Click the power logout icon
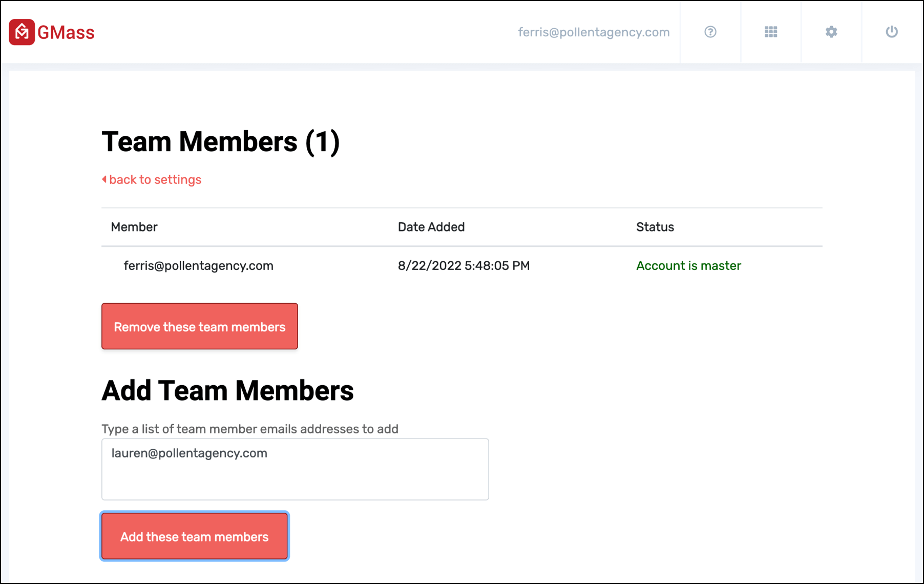 pos(891,32)
